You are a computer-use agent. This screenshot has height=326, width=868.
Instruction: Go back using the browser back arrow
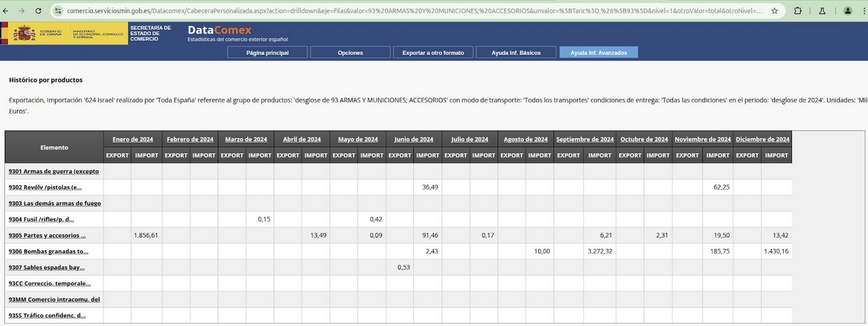(7, 11)
